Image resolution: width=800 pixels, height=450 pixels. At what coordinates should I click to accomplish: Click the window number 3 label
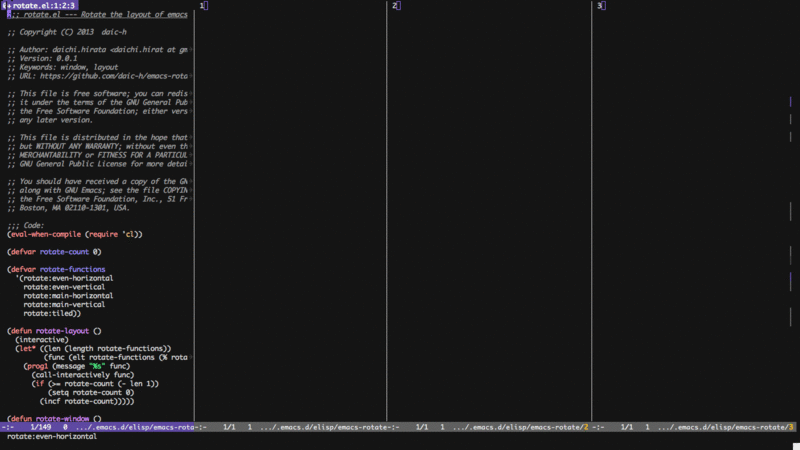[x=599, y=6]
